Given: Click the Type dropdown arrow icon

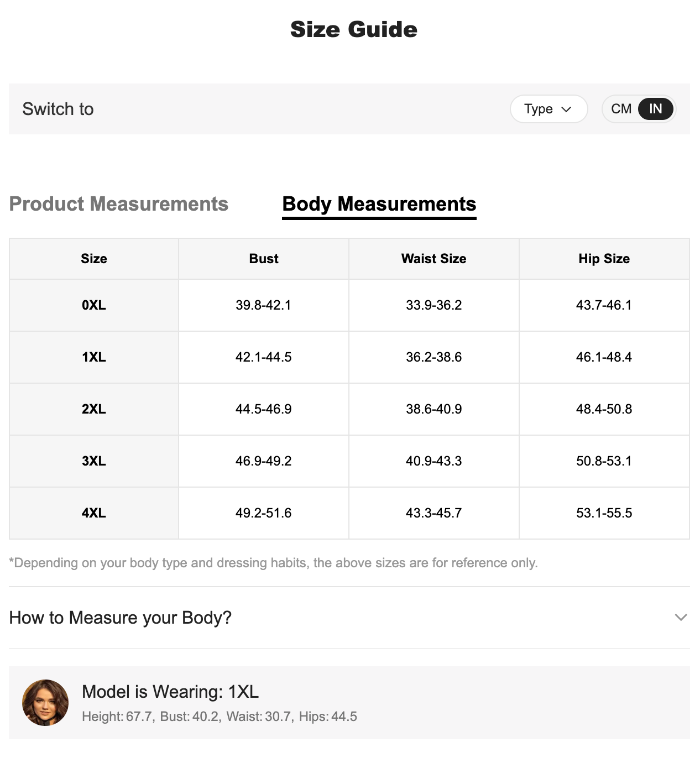Looking at the screenshot, I should (x=566, y=109).
